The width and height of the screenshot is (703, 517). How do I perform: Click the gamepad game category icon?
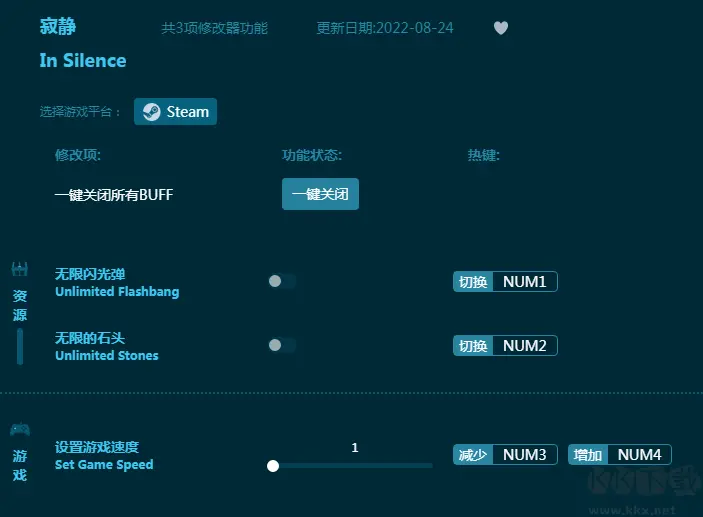pos(19,429)
